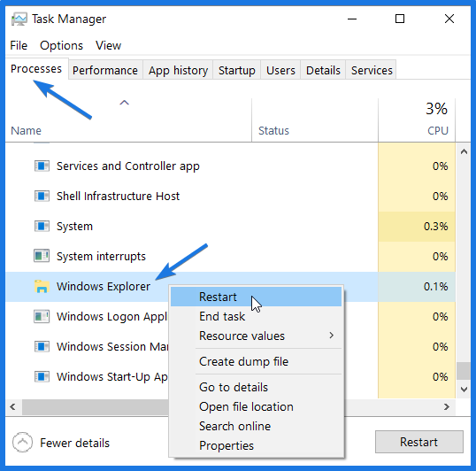Switch to the Details tab

click(323, 71)
